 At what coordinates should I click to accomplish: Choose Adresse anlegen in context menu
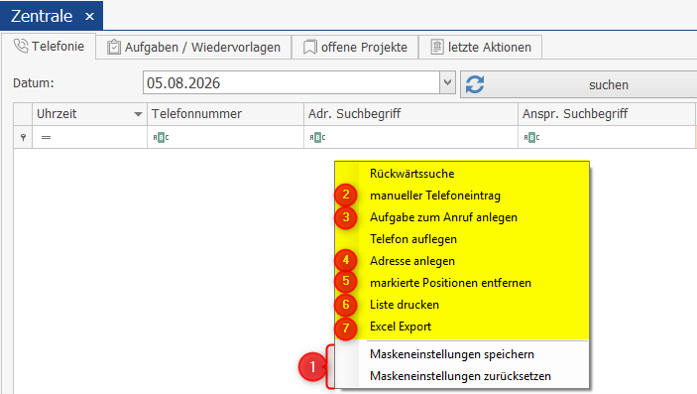click(x=462, y=261)
